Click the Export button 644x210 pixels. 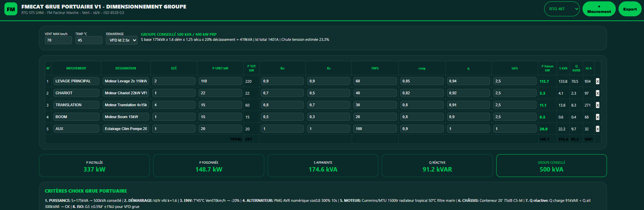[x=630, y=9]
